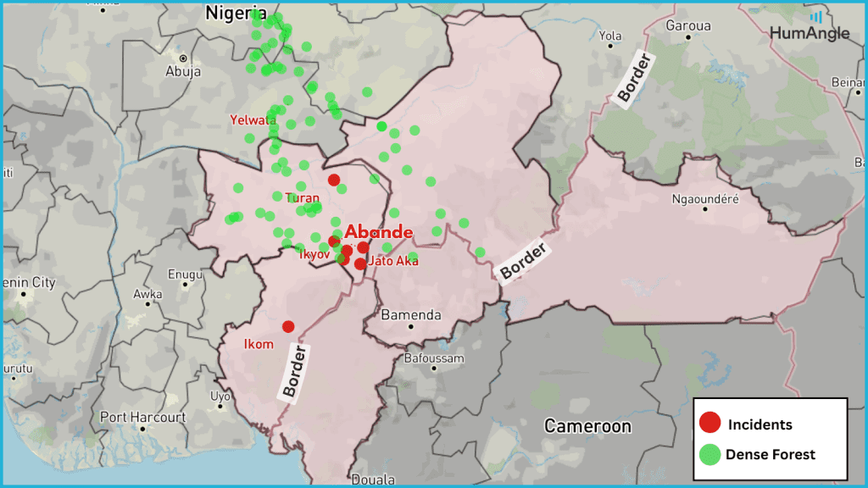Click the green circle swatch in the legend
The height and width of the screenshot is (488, 868).
tap(709, 454)
